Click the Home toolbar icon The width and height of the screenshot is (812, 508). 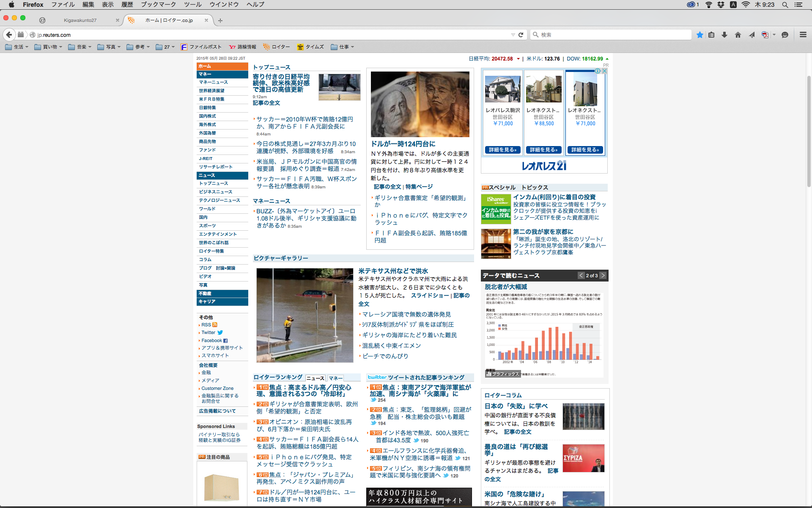click(x=738, y=35)
